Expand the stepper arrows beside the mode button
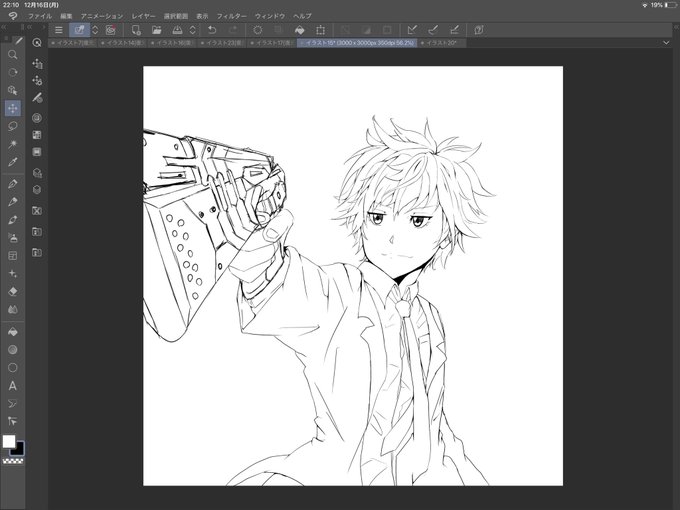The height and width of the screenshot is (510, 680). (95, 30)
